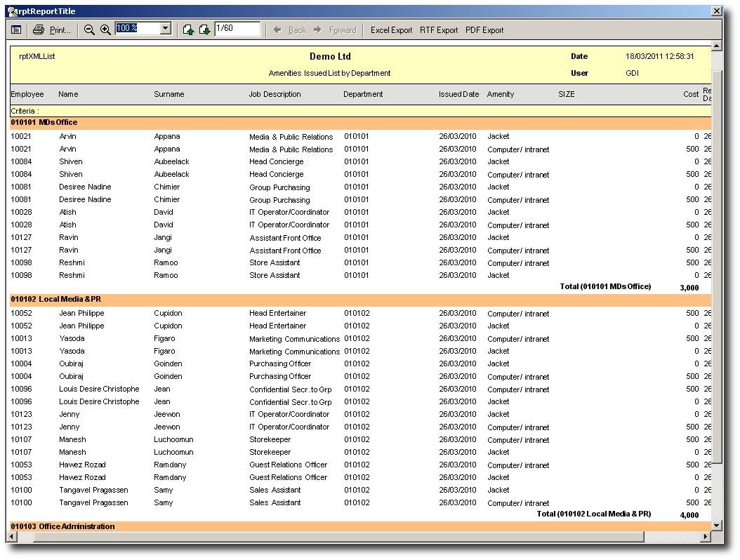740x560 pixels.
Task: Open the zoom percentage dropdown
Action: [166, 29]
